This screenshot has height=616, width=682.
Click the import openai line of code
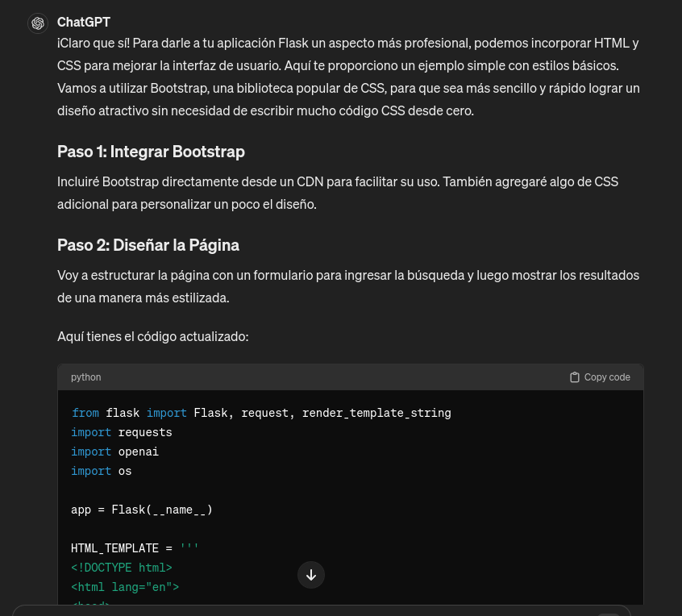(x=114, y=451)
